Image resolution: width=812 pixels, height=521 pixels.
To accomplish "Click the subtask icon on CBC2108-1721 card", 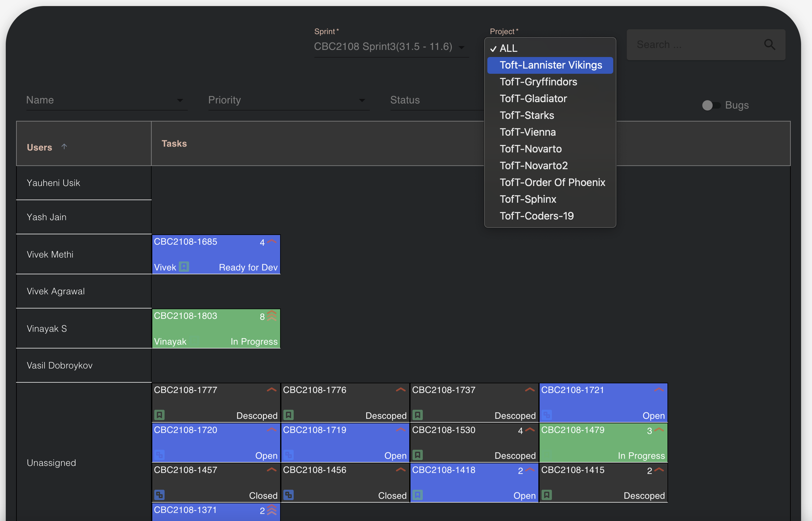I will pos(547,415).
